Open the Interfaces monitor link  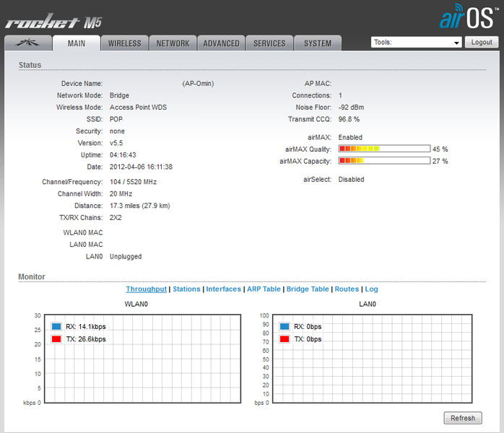[223, 289]
